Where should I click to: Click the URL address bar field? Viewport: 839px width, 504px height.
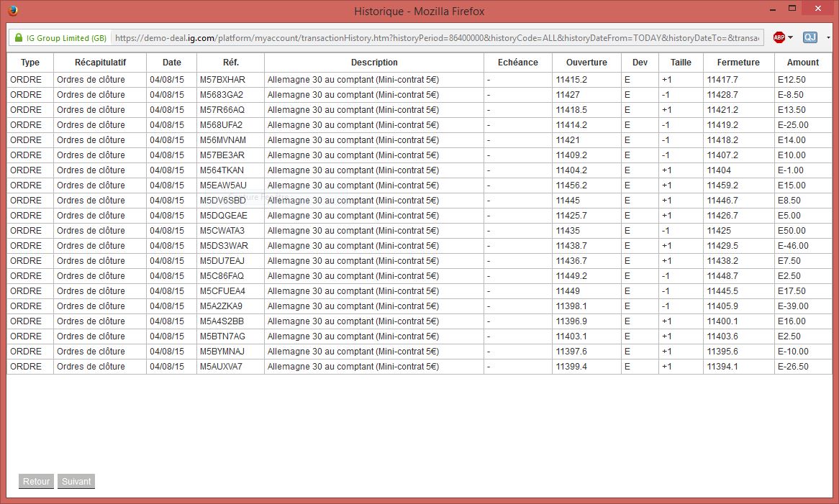coord(437,38)
